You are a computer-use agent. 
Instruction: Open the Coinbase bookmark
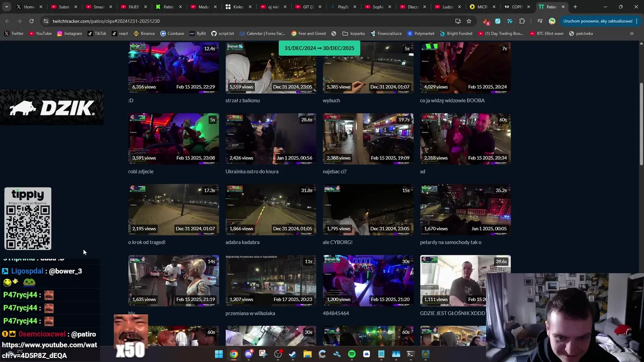pyautogui.click(x=172, y=33)
